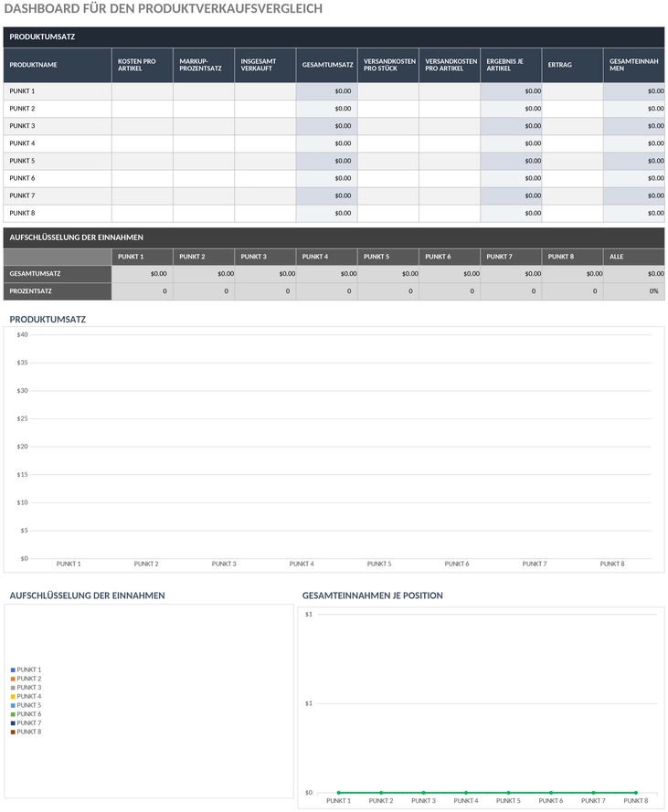Click the PRODUKTUMSATZ table section banner
The image size is (668, 812).
(x=334, y=37)
